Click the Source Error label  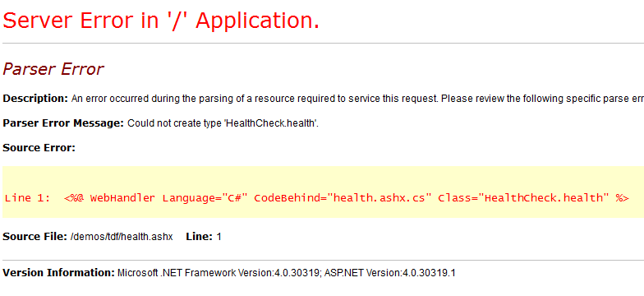[39, 148]
